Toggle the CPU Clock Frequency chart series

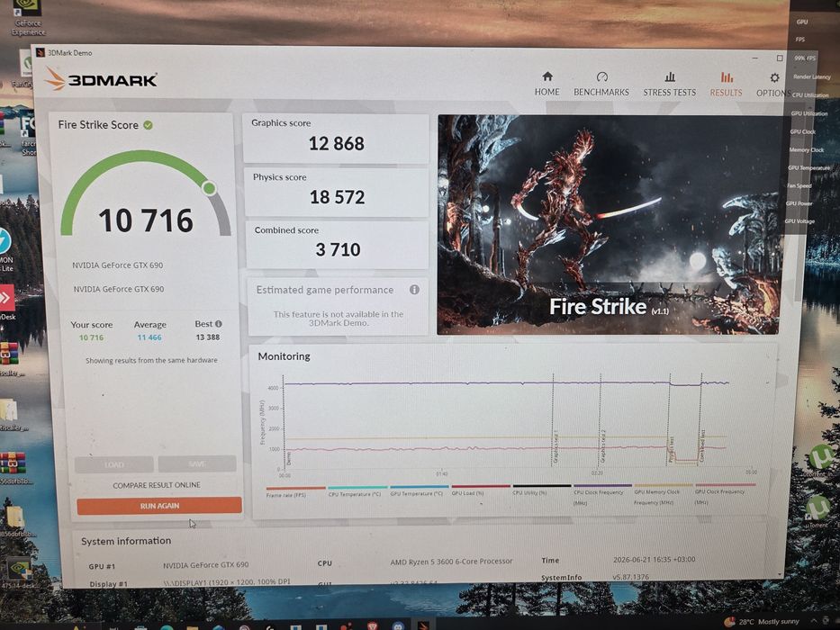click(x=602, y=493)
